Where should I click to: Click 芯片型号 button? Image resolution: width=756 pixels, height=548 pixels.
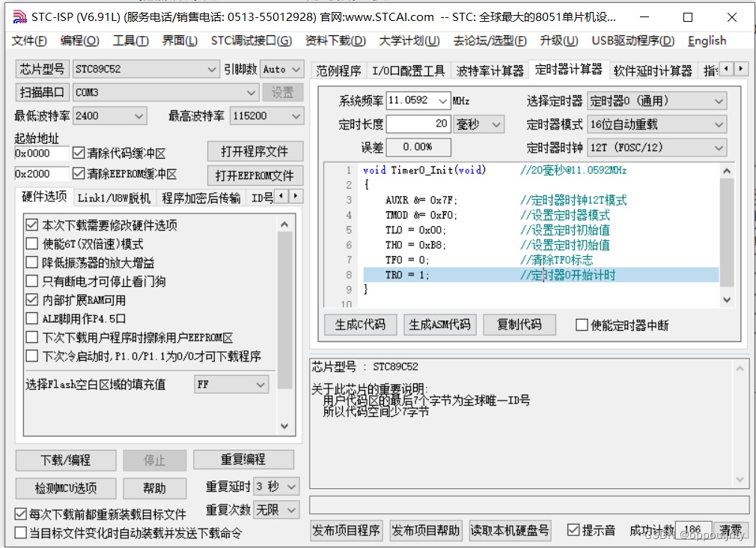click(43, 69)
